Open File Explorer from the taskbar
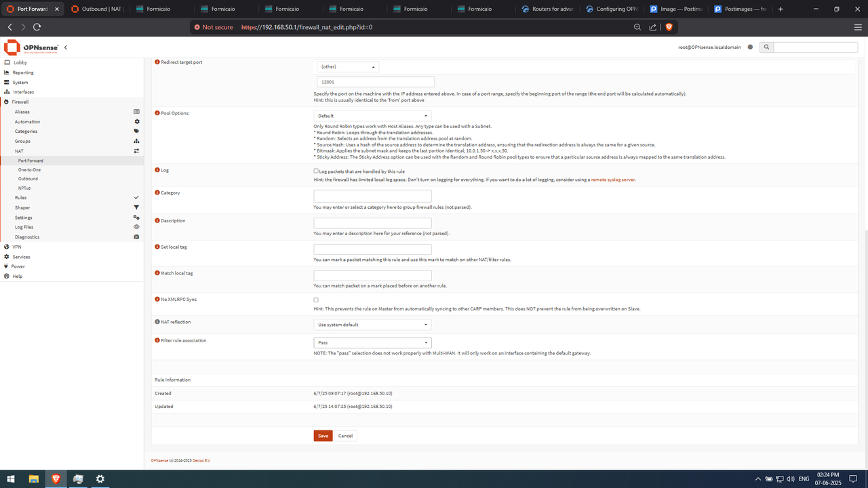The height and width of the screenshot is (488, 868). (33, 479)
